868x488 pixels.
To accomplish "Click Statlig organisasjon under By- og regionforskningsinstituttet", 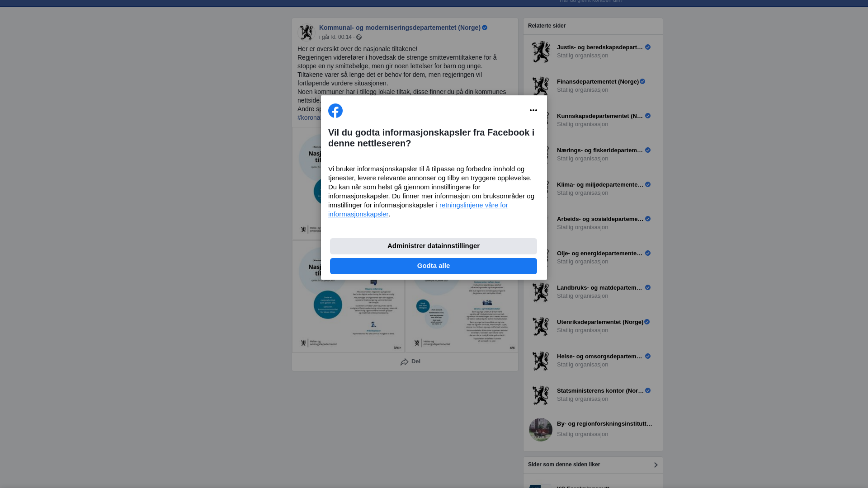I will [x=582, y=434].
